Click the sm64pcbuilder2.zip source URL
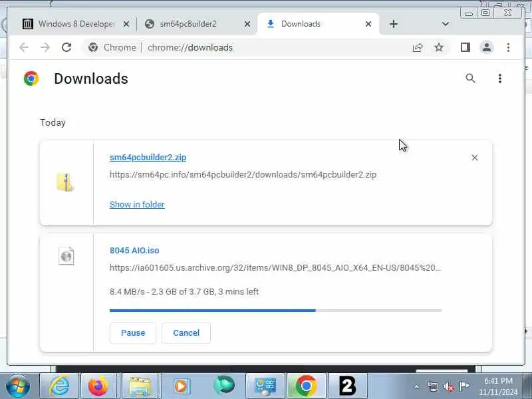 (x=243, y=175)
